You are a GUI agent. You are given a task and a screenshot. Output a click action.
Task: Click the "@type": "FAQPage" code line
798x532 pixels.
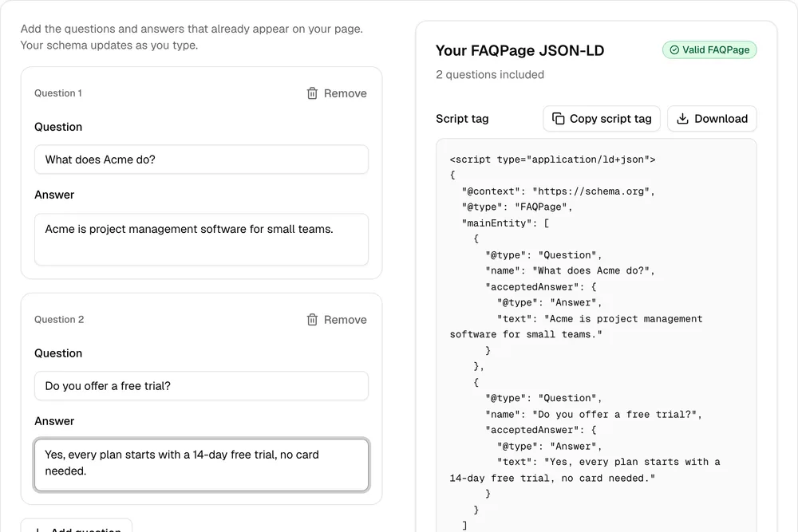tap(516, 207)
